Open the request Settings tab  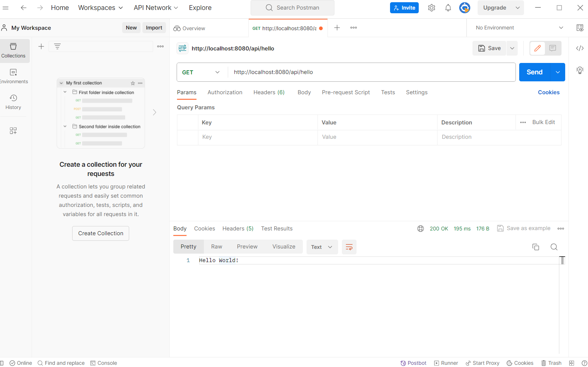point(417,92)
